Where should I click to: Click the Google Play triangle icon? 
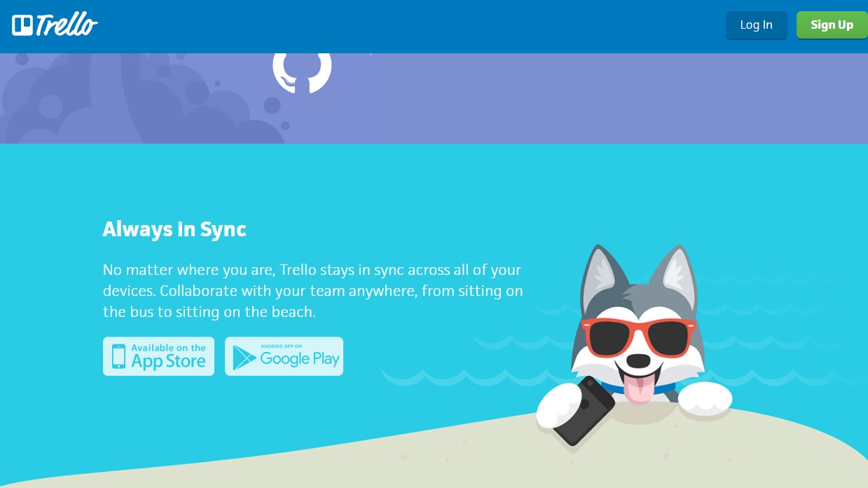pos(244,357)
